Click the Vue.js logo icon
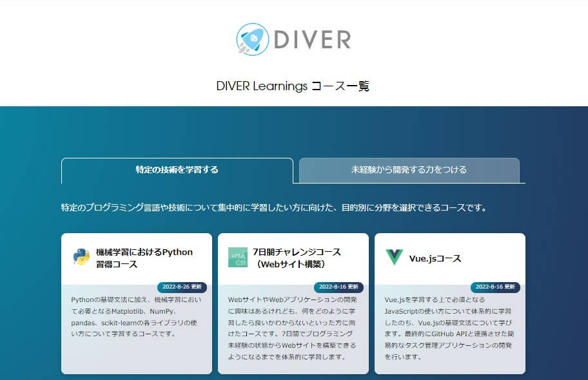 click(394, 257)
